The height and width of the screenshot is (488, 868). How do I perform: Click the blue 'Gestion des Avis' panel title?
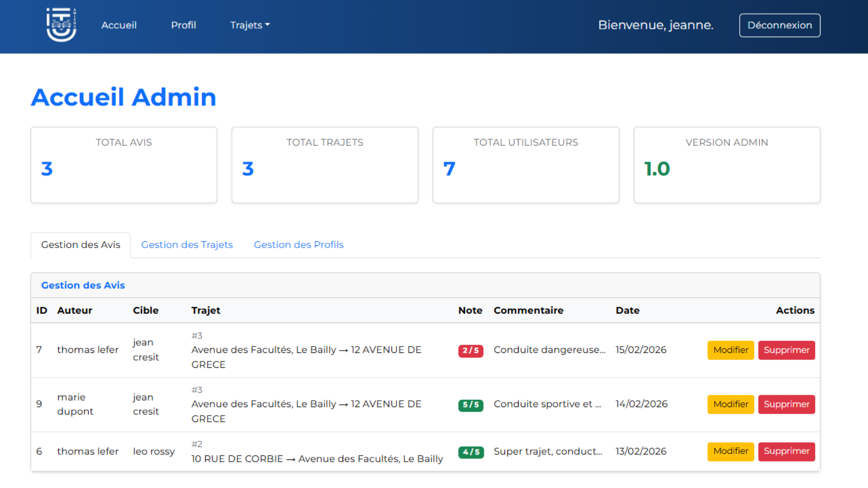(83, 285)
